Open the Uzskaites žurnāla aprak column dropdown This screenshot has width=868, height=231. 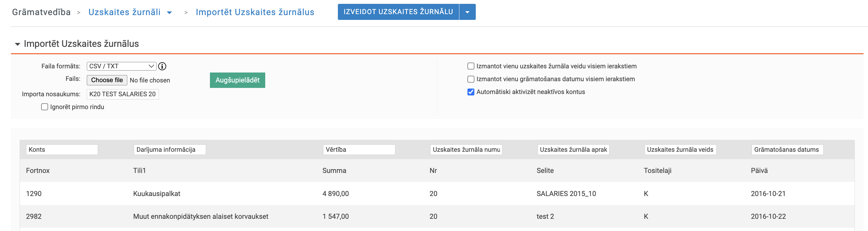(574, 150)
